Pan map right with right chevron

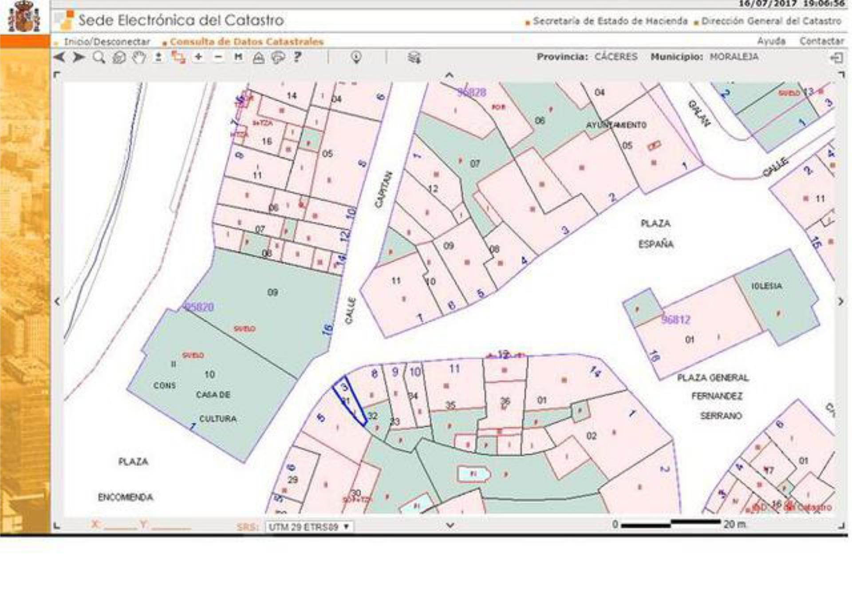point(840,302)
